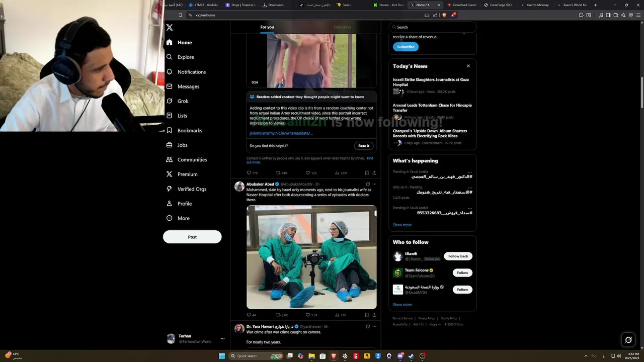Switch to YTMP3 - YouTube browser tab
The width and height of the screenshot is (644, 362).
click(x=203, y=5)
